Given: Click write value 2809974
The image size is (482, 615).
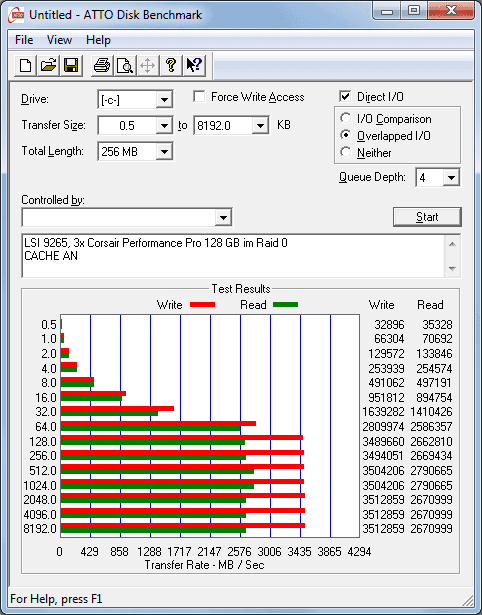Looking at the screenshot, I should click(383, 427).
